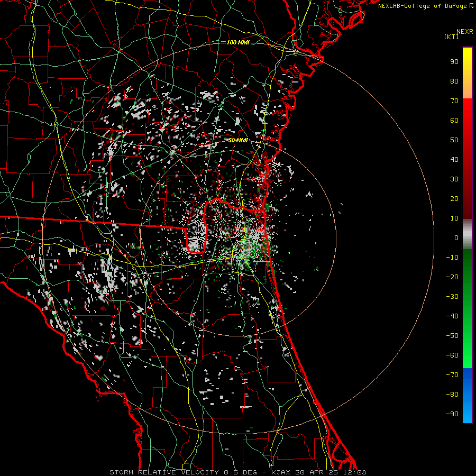Click the 0 value on velocity scale
This screenshot has width=476, height=476.
point(456,238)
